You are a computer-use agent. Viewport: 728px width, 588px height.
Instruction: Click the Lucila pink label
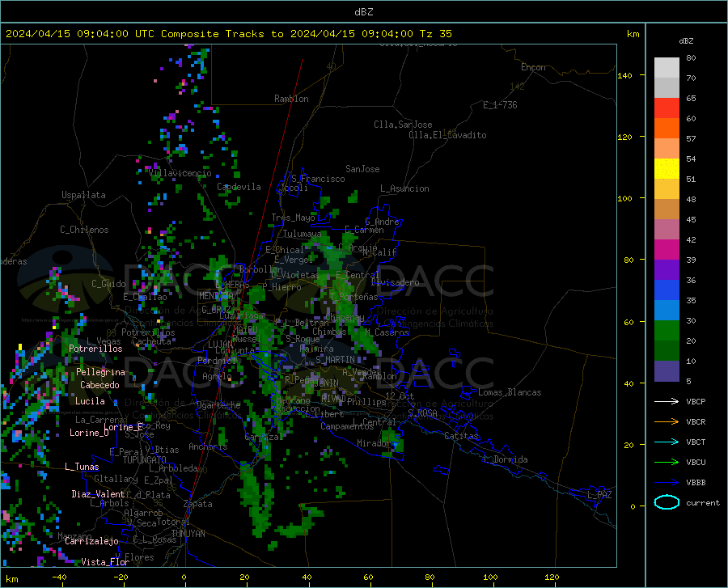coord(90,401)
